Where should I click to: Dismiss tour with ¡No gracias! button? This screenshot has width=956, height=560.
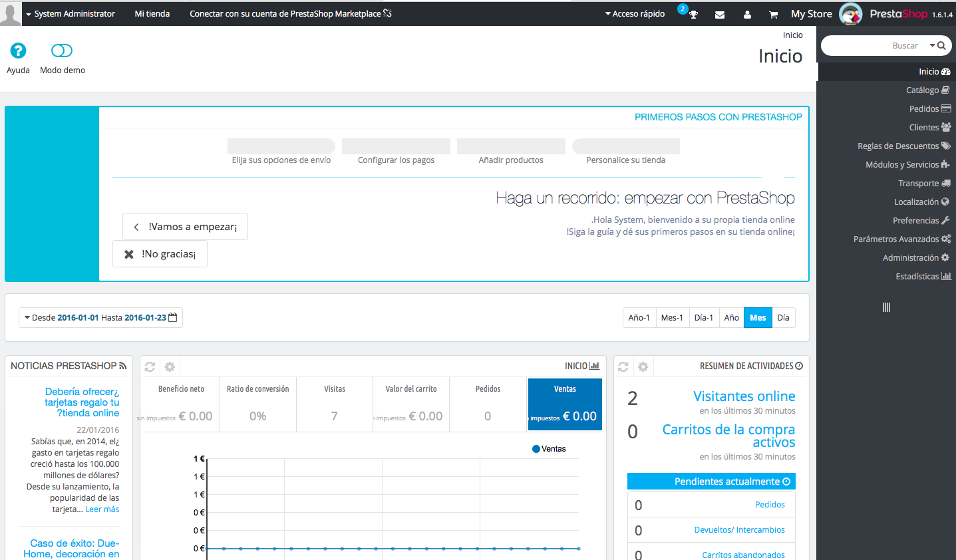pos(160,254)
